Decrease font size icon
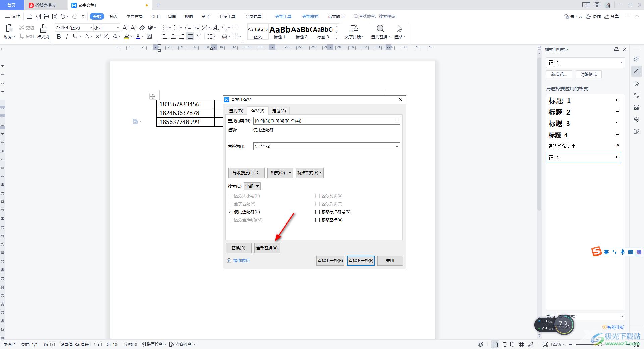This screenshot has width=644, height=349. pos(133,28)
